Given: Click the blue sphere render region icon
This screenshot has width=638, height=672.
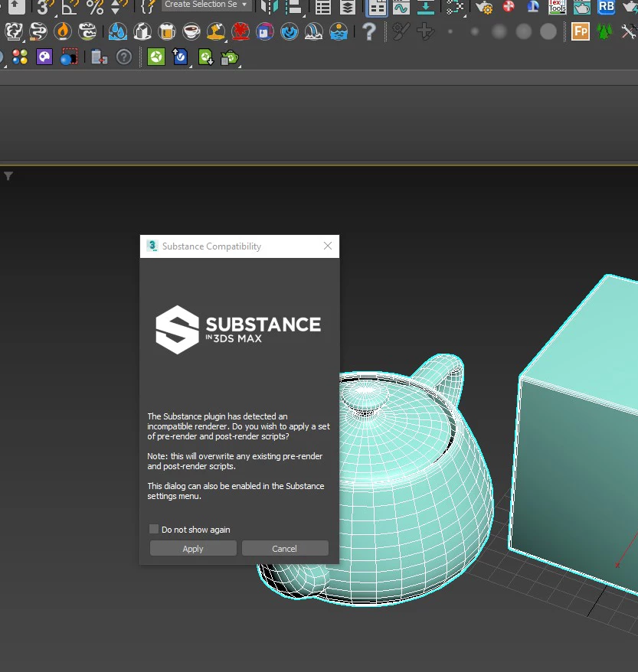Looking at the screenshot, I should 69,57.
